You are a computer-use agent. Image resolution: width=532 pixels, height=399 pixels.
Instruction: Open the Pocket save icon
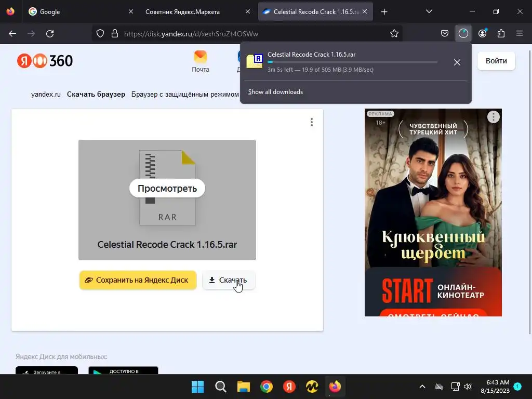(445, 34)
